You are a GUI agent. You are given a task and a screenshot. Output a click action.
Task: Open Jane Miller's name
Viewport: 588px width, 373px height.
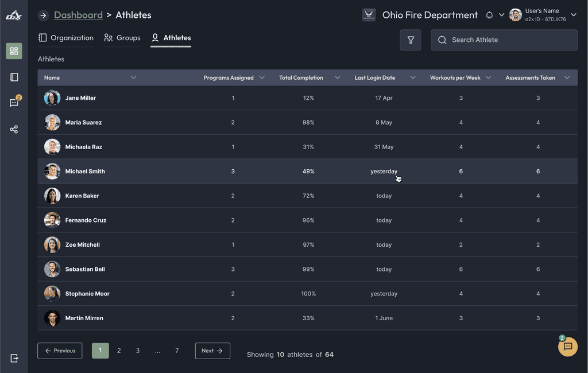[80, 98]
